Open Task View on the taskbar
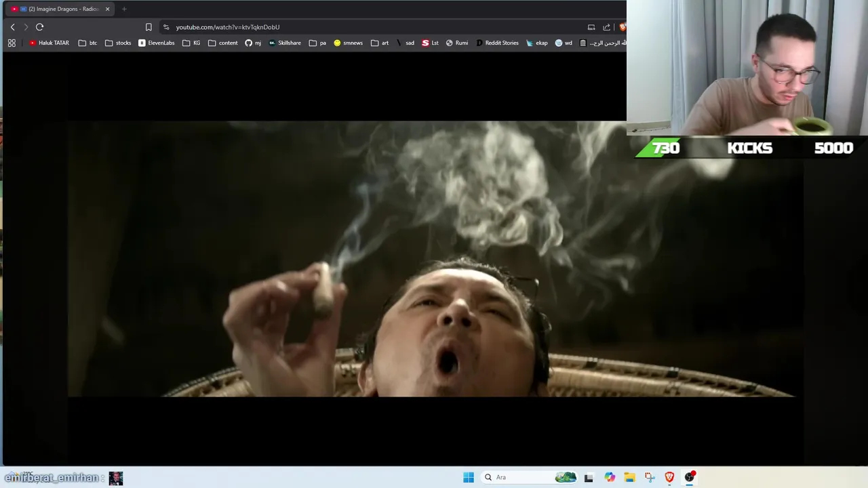868x488 pixels. coord(589,477)
